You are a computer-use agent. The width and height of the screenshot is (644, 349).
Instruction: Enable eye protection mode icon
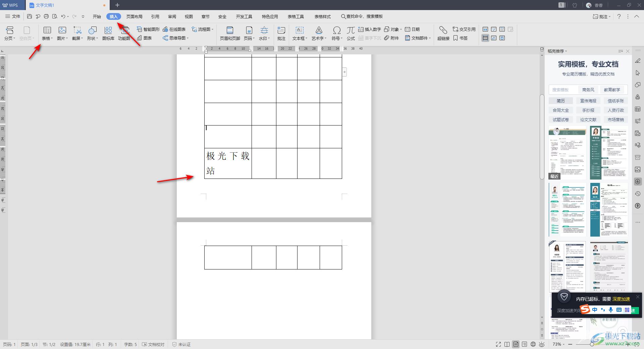coord(542,344)
